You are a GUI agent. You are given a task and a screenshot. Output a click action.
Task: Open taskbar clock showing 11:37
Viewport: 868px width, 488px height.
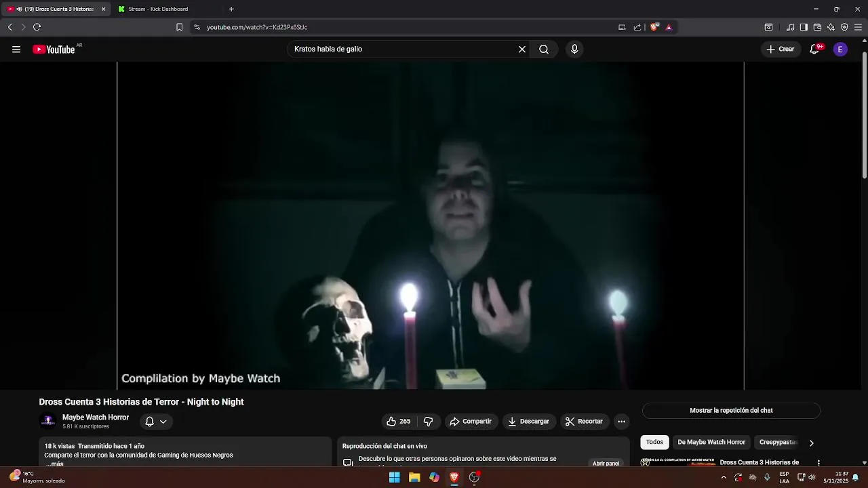coord(835,477)
